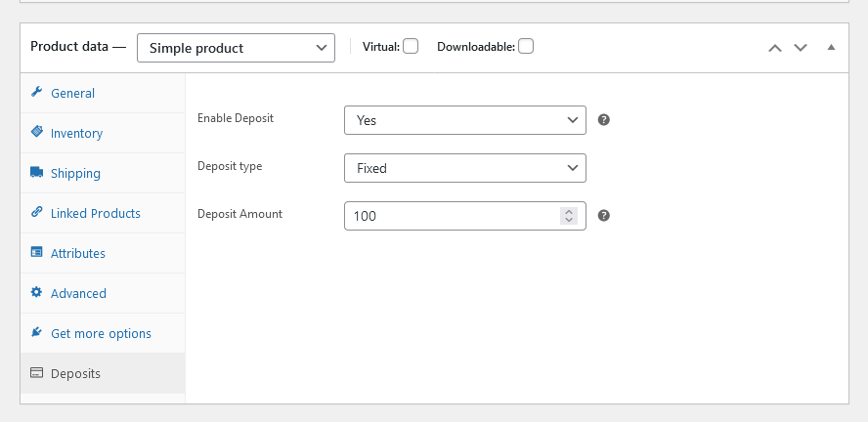Tick the Downloadable checkbox

pyautogui.click(x=526, y=47)
